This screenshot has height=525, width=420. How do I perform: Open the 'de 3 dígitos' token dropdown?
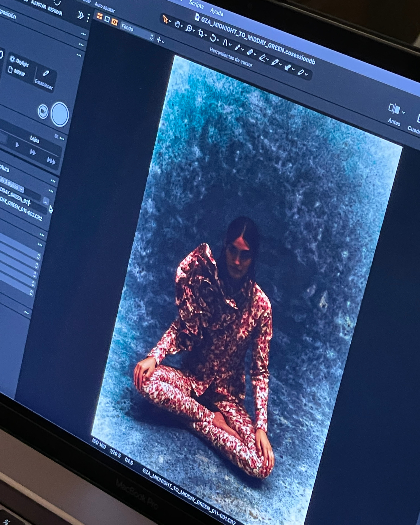[x=11, y=184]
